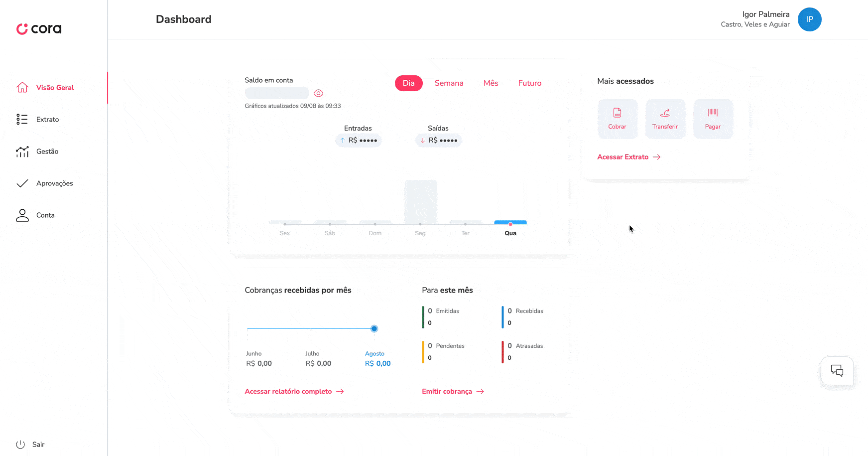Screen dimensions: 868x456
Task: Switch chart to Futuro view
Action: click(x=529, y=83)
